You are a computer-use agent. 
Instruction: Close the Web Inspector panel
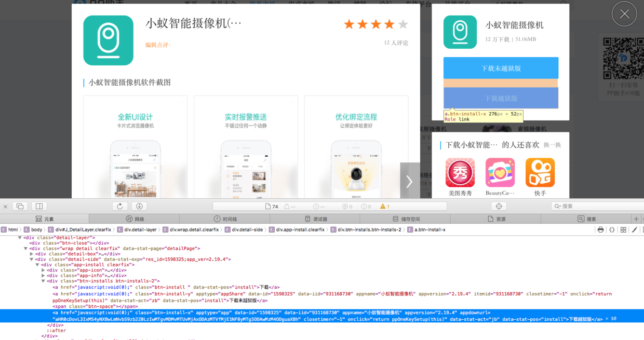coord(5,206)
